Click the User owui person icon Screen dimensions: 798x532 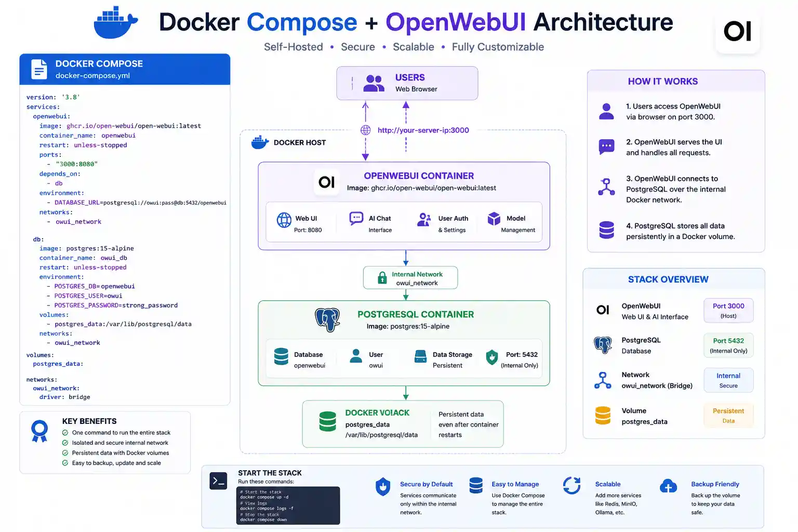(356, 356)
